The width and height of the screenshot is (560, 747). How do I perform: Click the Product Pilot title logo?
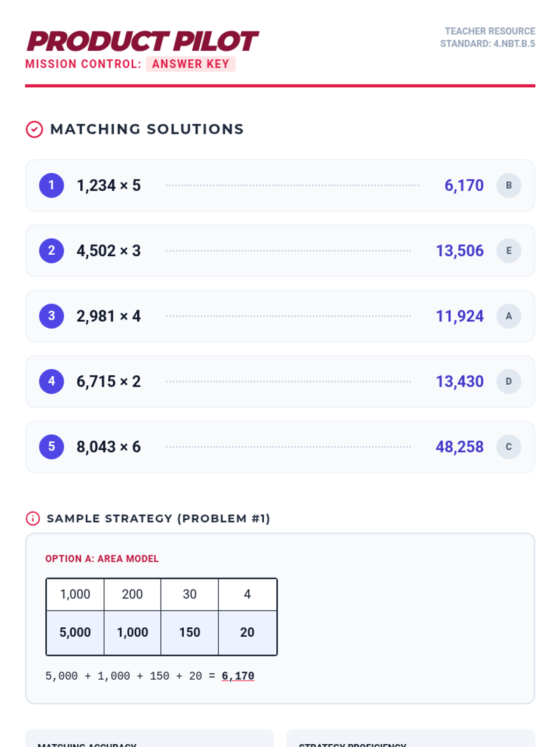pos(142,41)
